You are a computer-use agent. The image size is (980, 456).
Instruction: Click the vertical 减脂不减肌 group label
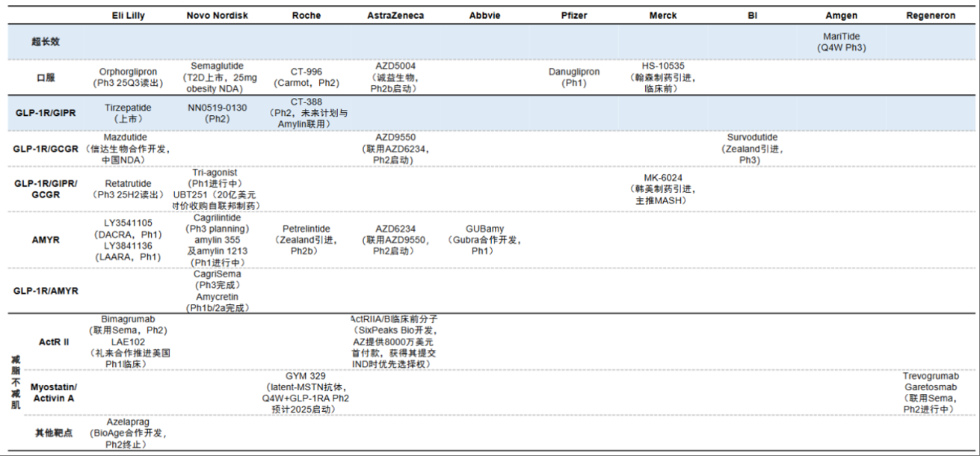16,383
